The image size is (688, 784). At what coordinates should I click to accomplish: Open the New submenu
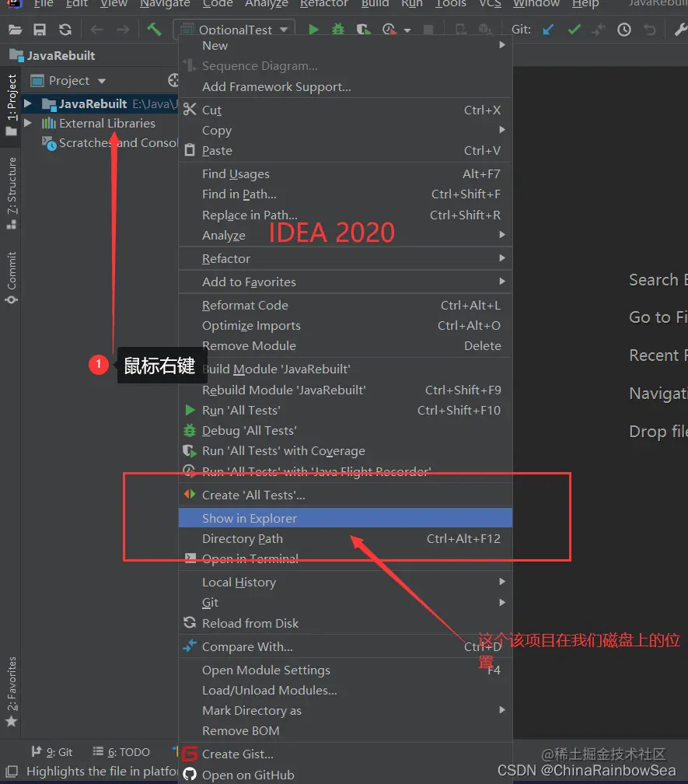345,45
